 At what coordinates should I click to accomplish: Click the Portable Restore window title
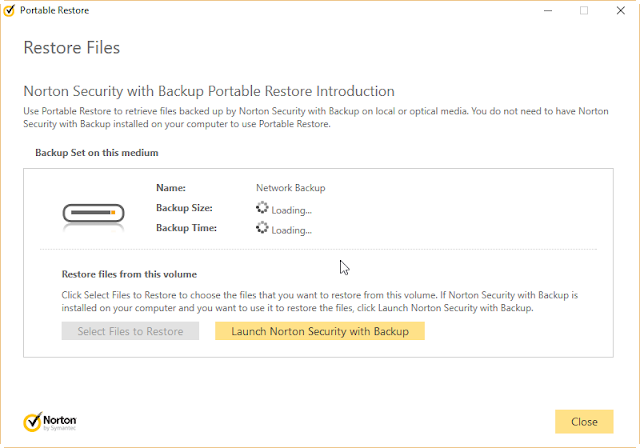pyautogui.click(x=55, y=11)
